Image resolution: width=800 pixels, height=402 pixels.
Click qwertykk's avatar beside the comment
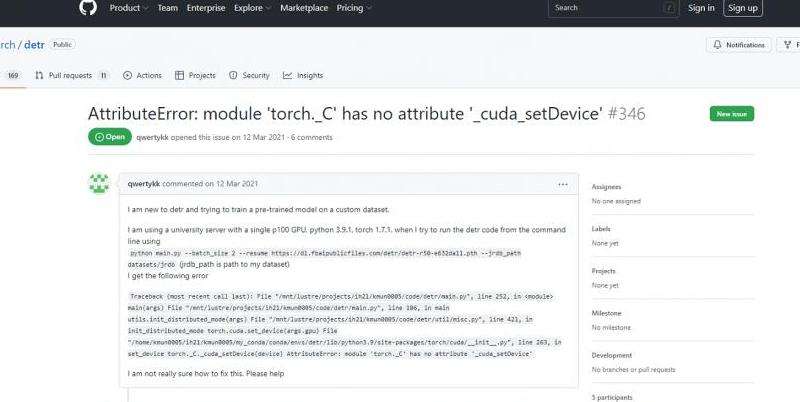99,184
